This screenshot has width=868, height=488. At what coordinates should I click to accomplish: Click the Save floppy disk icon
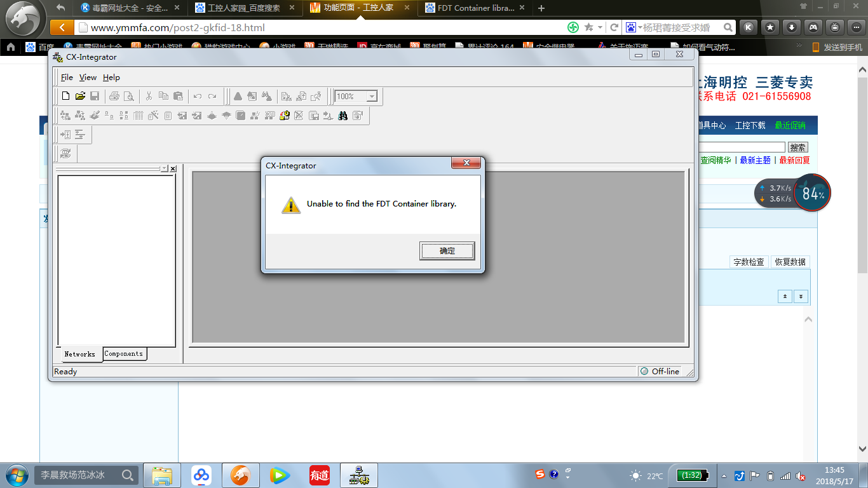point(95,97)
